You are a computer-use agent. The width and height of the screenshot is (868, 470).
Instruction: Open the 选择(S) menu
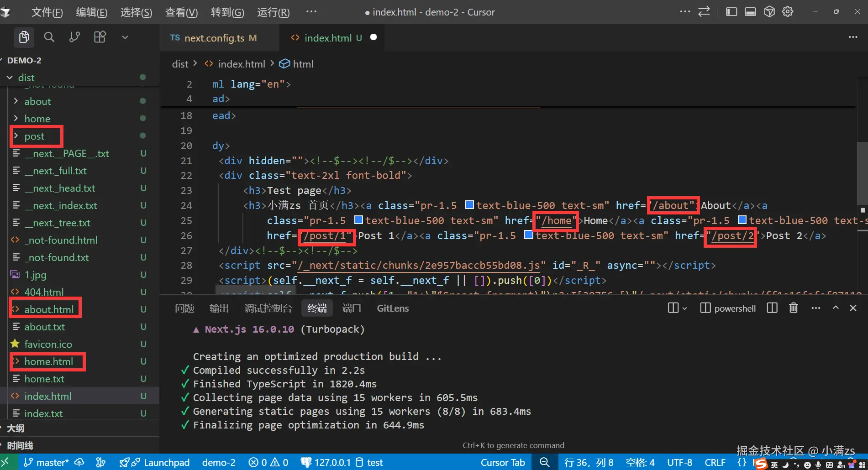click(137, 12)
